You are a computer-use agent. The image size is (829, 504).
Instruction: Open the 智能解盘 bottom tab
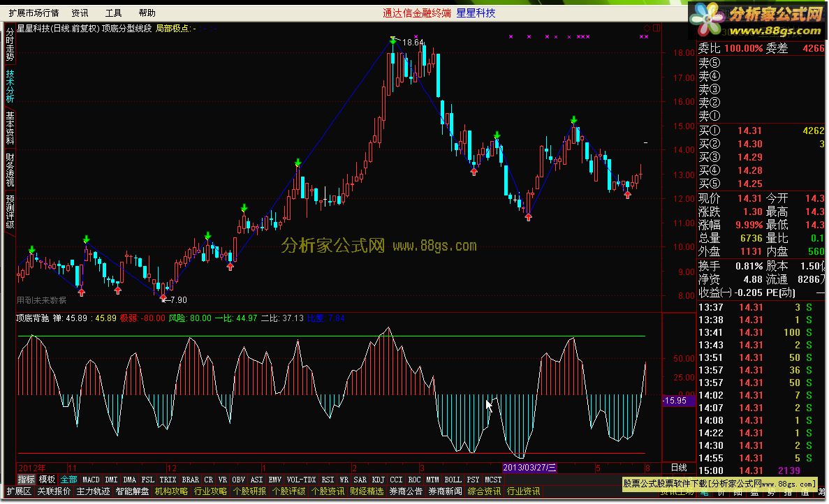(132, 491)
